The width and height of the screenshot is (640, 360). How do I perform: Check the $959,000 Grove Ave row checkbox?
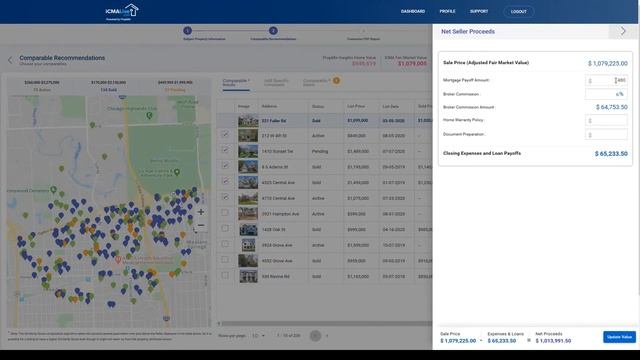click(225, 260)
